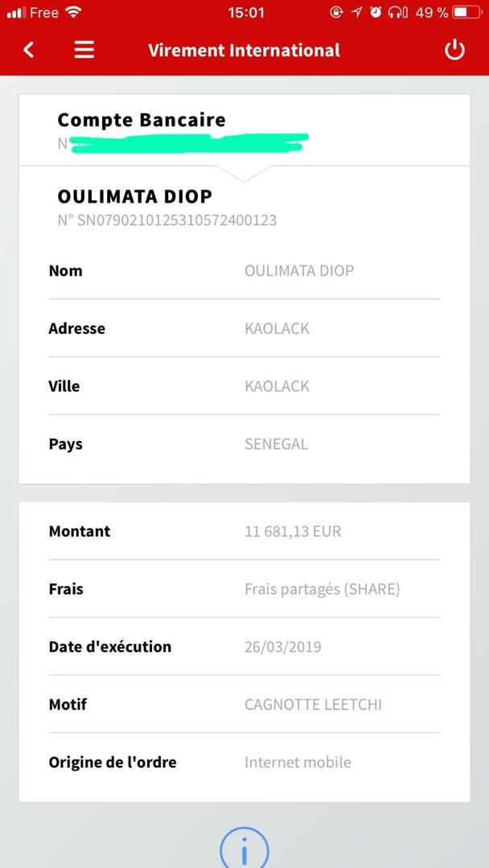This screenshot has width=489, height=868.
Task: Tap the Pays SENEGAL row
Action: (x=244, y=444)
